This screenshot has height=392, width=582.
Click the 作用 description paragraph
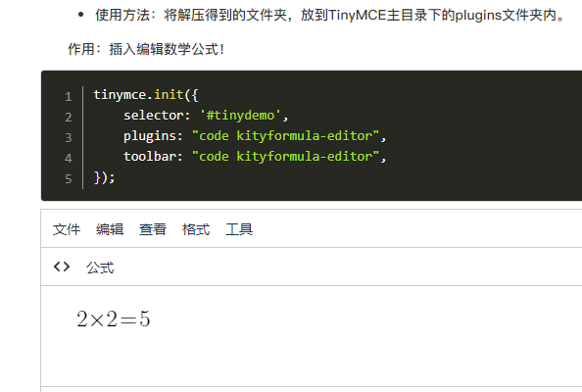146,49
